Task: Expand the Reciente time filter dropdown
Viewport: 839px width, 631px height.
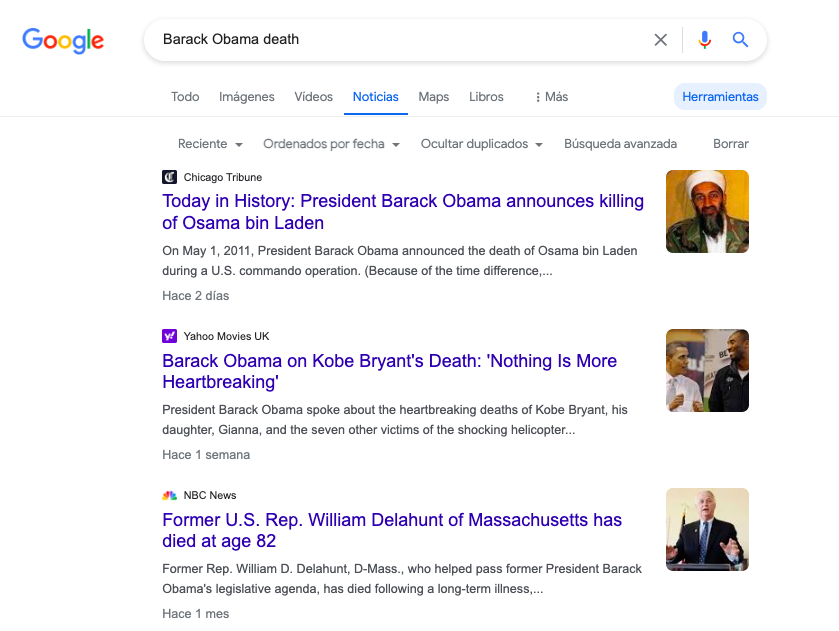Action: point(210,144)
